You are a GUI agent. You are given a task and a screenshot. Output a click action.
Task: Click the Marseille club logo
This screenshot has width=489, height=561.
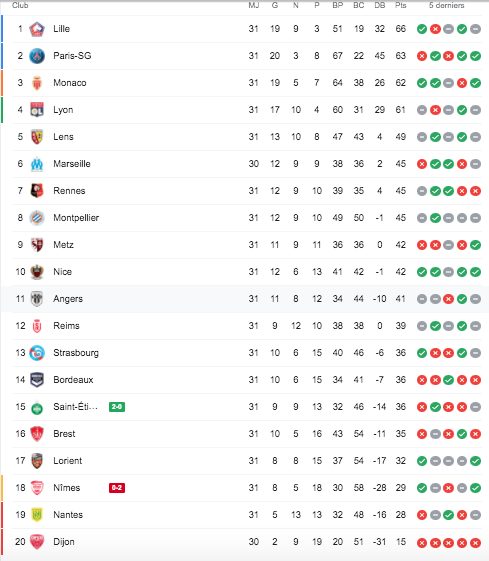pos(37,164)
